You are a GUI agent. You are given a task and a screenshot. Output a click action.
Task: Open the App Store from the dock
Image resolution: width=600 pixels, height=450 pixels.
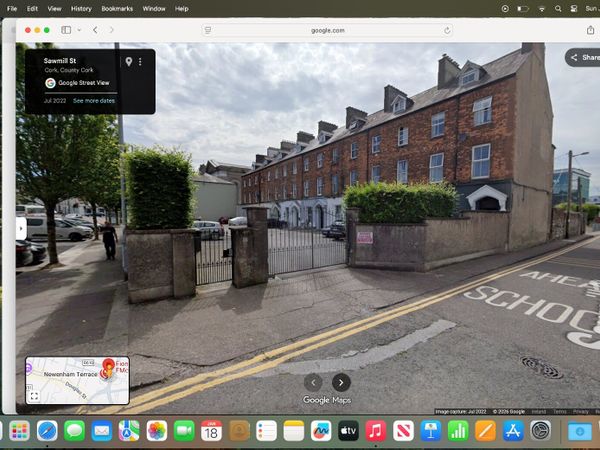(x=513, y=431)
